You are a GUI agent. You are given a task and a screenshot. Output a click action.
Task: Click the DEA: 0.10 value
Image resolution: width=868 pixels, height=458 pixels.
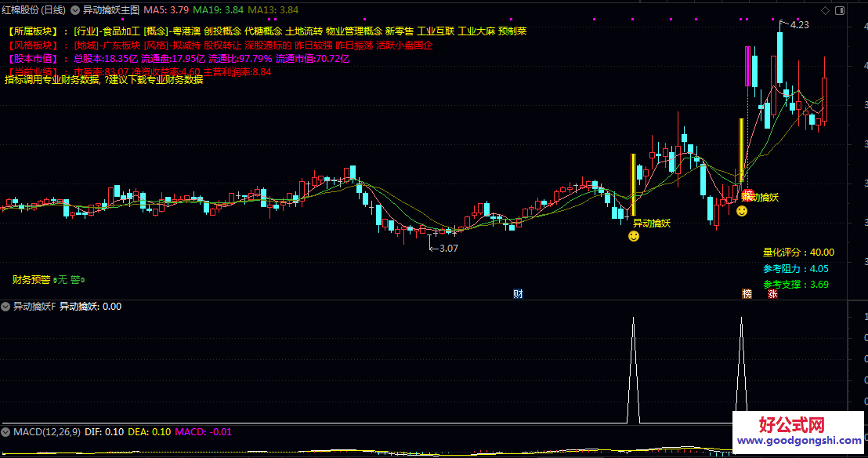(x=149, y=432)
